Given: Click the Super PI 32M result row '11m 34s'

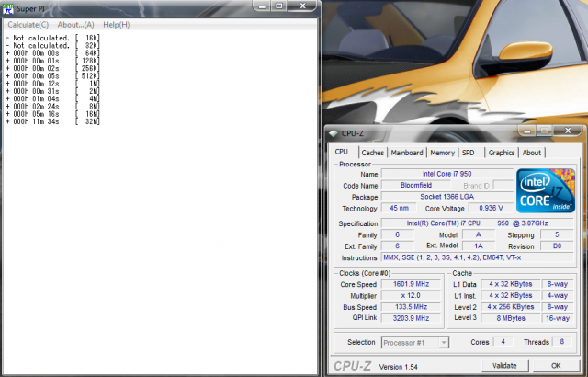Looking at the screenshot, I should [x=53, y=121].
